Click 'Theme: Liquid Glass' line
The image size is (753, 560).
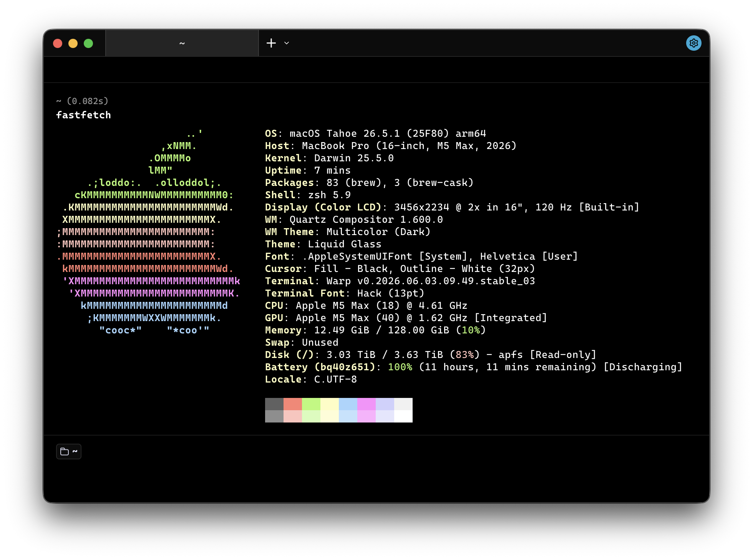click(323, 244)
